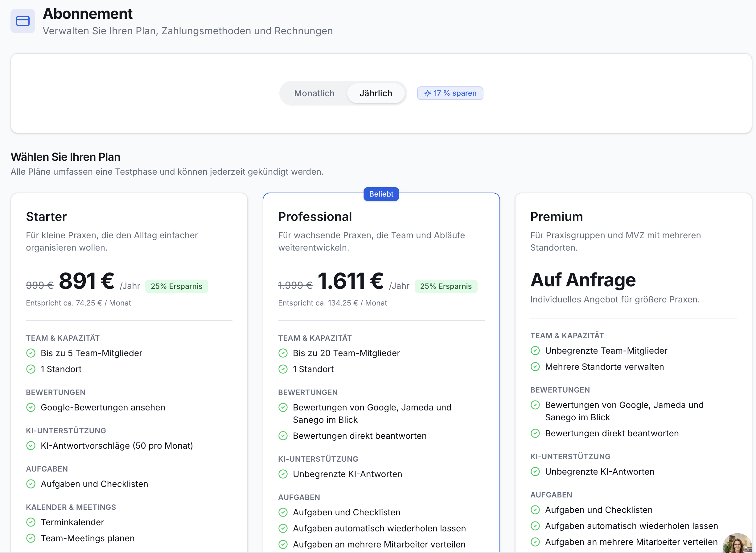Click the Professional plan title
Image resolution: width=756 pixels, height=553 pixels.
coord(314,217)
